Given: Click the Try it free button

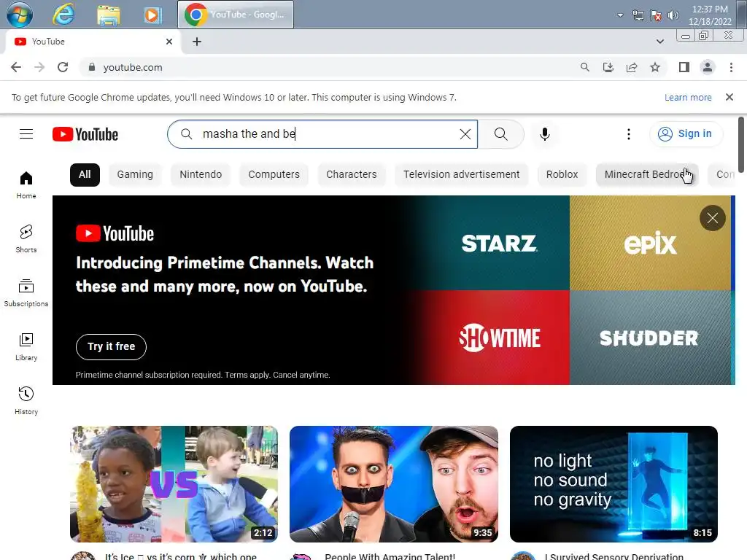Looking at the screenshot, I should (x=111, y=346).
